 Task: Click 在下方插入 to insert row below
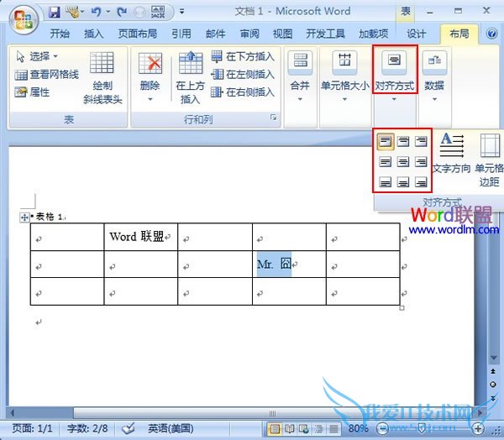click(x=243, y=56)
